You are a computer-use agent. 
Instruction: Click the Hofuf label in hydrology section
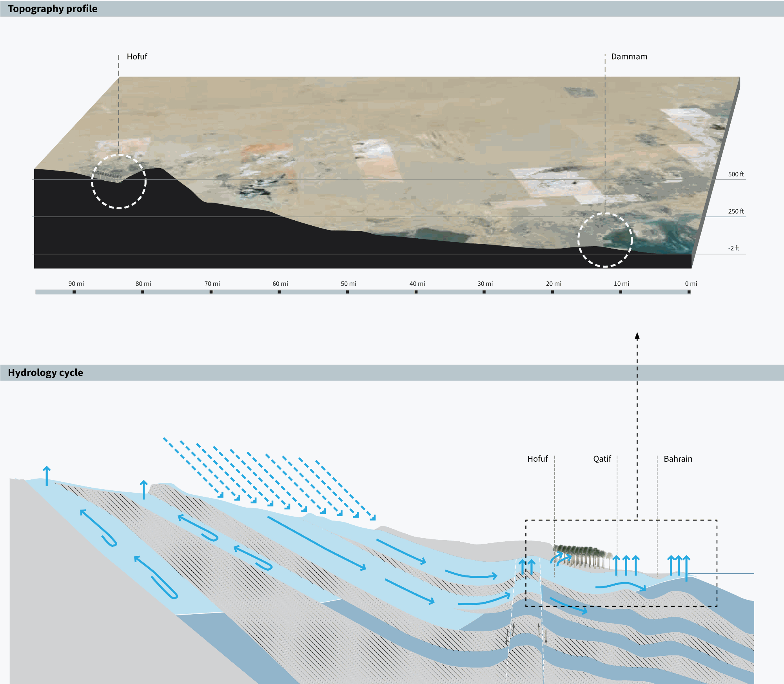click(537, 459)
